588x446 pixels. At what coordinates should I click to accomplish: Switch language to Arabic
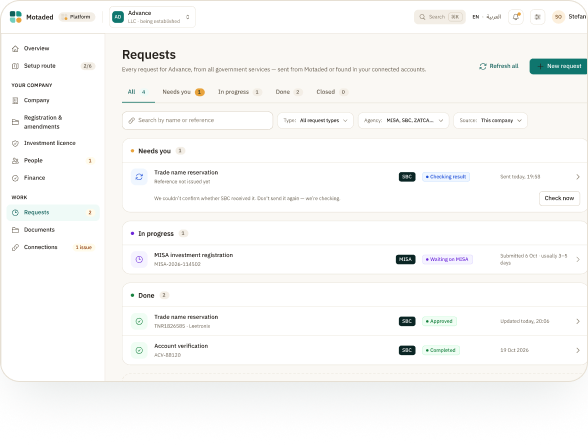[x=494, y=17]
